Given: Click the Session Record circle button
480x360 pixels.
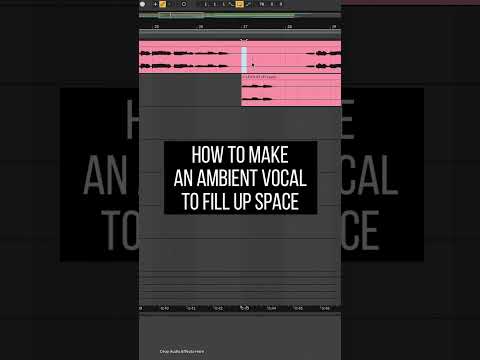Looking at the screenshot, I should pyautogui.click(x=184, y=4).
